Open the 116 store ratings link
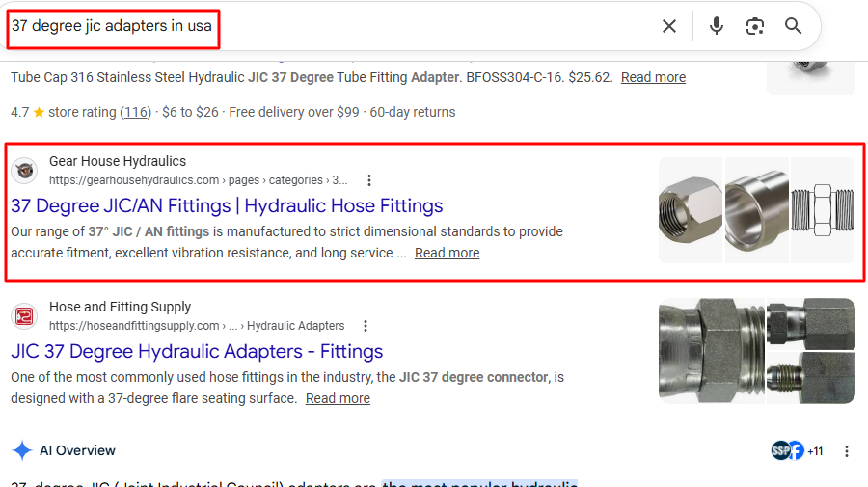This screenshot has height=487, width=868. (136, 112)
